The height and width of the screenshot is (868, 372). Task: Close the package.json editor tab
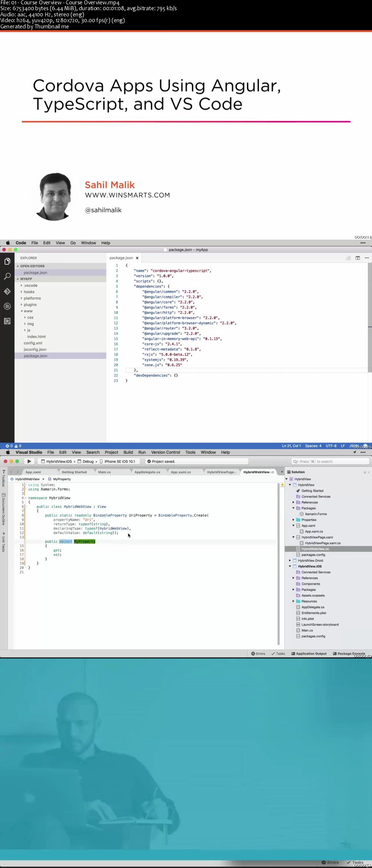pyautogui.click(x=137, y=258)
